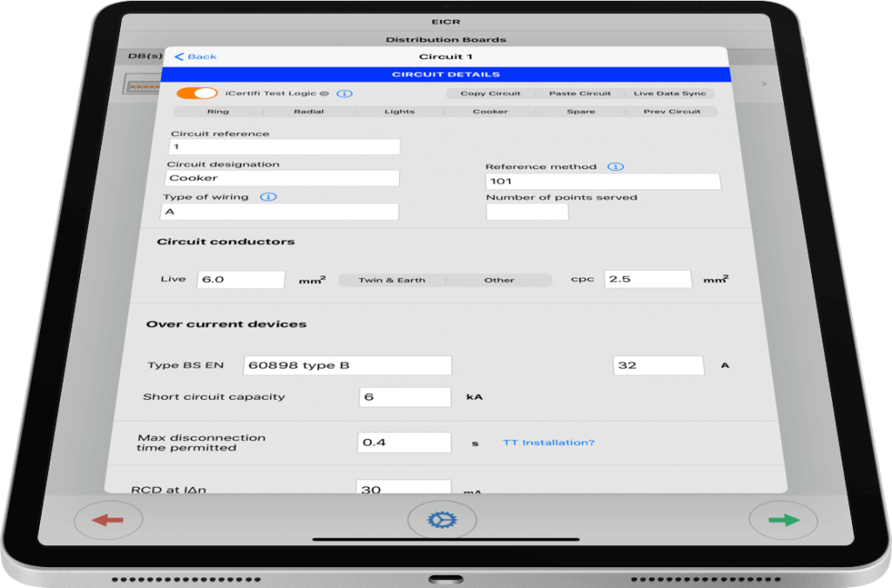Screen dimensions: 892x588
Task: Choose the Ring circuit preset
Action: [219, 112]
